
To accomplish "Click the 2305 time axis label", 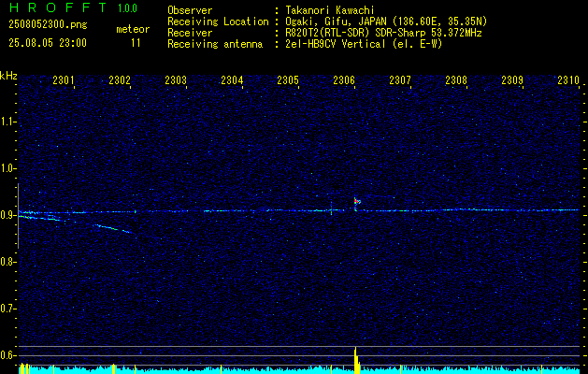I will pyautogui.click(x=288, y=79).
